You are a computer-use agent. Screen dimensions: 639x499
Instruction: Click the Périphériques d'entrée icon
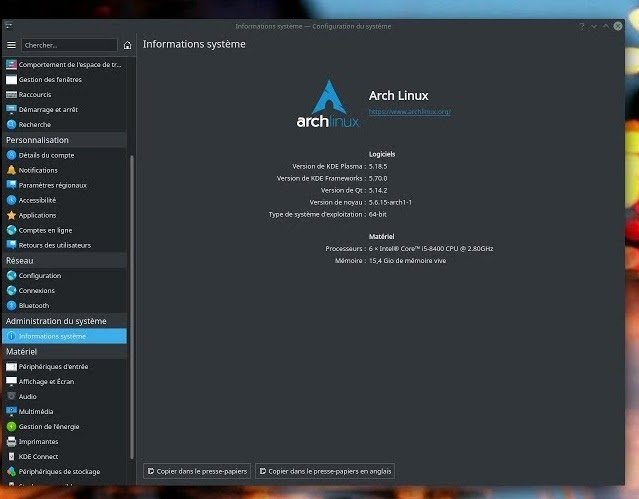[11, 367]
